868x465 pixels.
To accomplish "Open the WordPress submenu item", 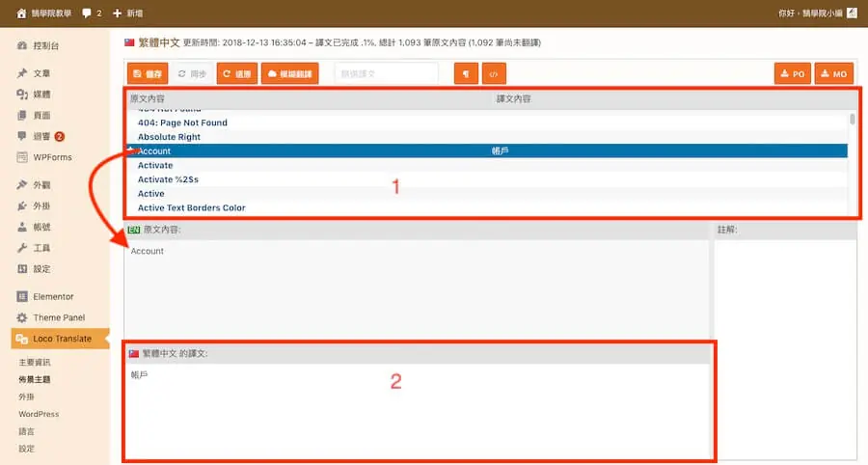I will [39, 414].
